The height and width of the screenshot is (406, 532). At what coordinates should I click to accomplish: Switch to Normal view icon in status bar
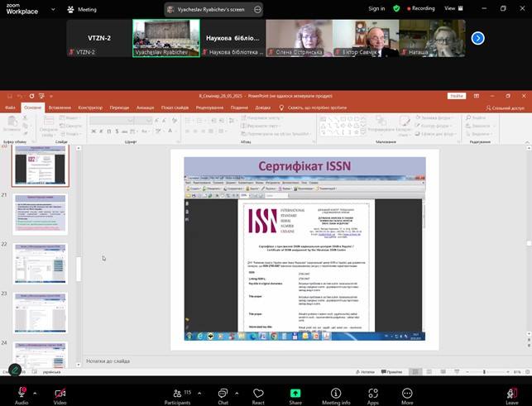click(x=415, y=372)
